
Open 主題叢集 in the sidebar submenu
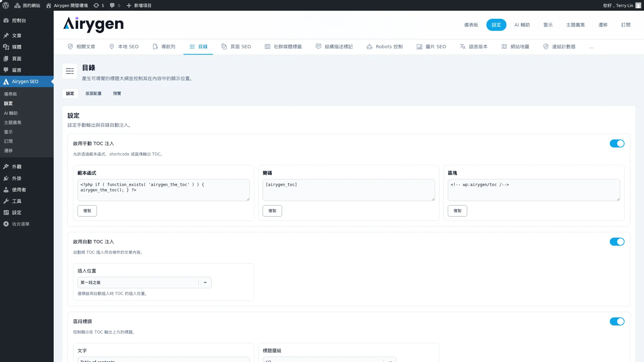point(13,123)
